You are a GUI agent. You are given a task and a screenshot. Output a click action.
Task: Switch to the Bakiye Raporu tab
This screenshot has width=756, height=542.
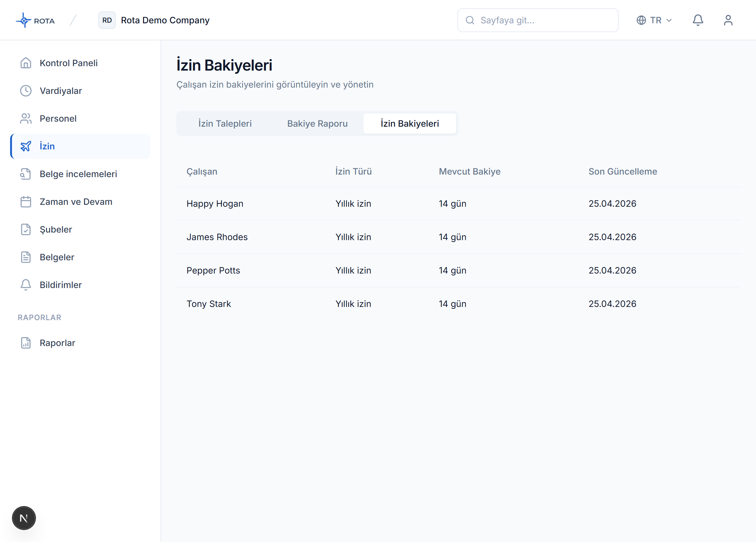point(317,124)
